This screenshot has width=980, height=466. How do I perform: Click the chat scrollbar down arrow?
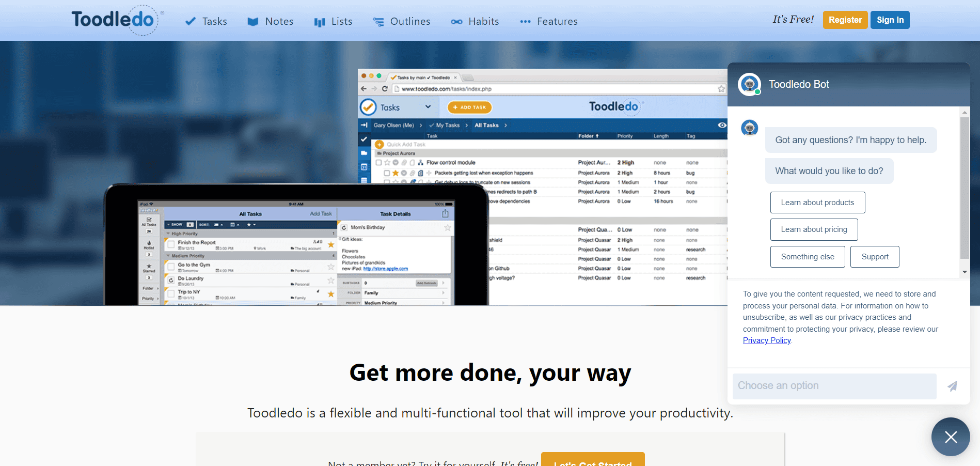pos(965,272)
